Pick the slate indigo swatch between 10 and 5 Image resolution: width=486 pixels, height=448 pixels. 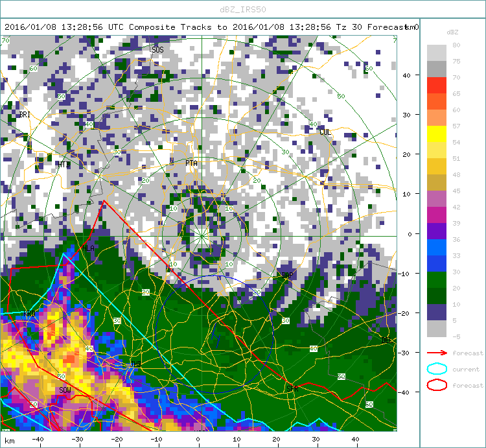[436, 312]
